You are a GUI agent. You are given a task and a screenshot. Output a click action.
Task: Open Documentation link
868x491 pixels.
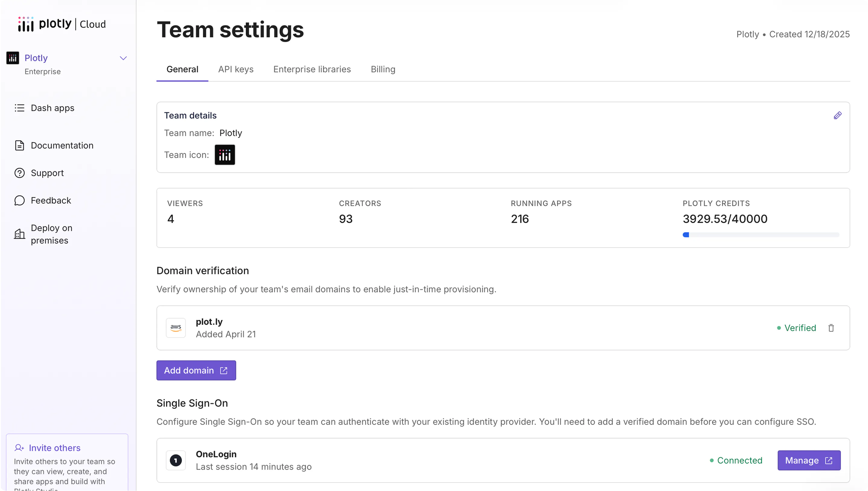62,145
